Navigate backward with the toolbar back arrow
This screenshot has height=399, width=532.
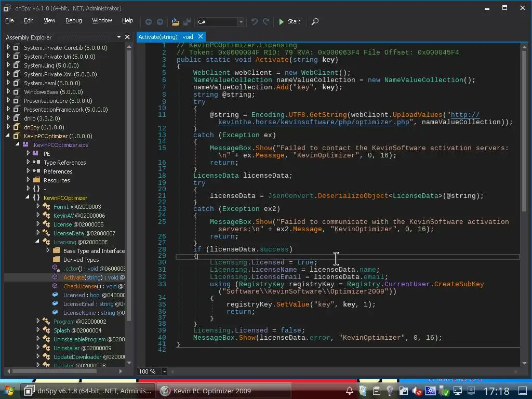[x=148, y=22]
